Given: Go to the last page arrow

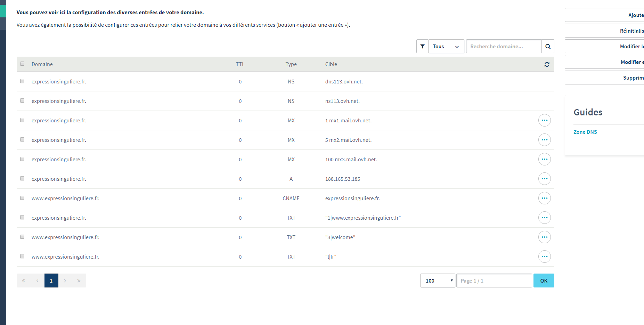Looking at the screenshot, I should pos(79,281).
